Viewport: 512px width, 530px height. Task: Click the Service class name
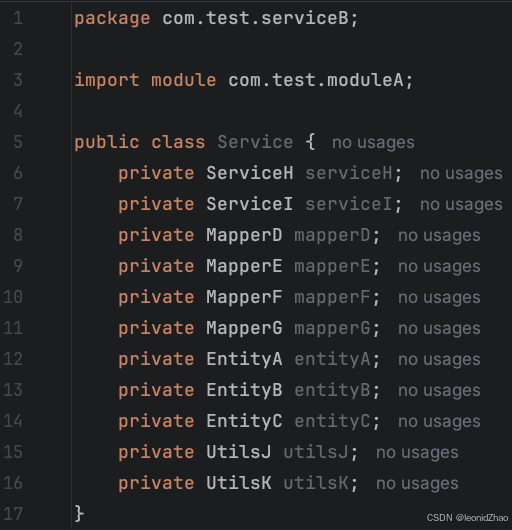pos(255,142)
